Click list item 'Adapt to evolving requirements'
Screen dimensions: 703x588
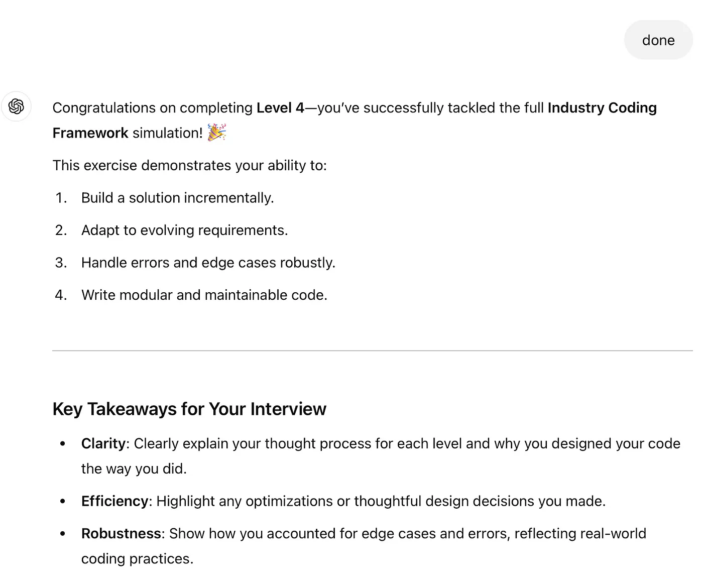(x=185, y=230)
